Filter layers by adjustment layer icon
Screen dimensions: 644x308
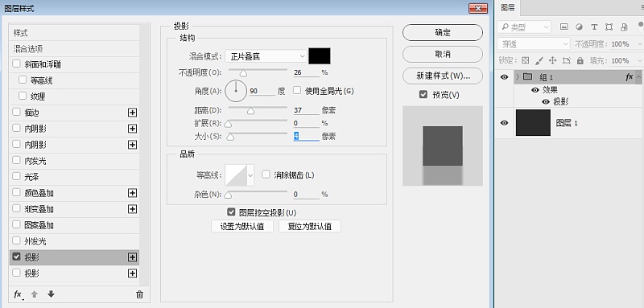tap(579, 27)
